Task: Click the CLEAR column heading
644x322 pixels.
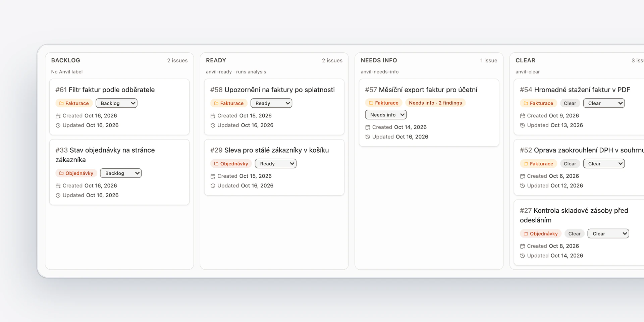Action: tap(525, 60)
